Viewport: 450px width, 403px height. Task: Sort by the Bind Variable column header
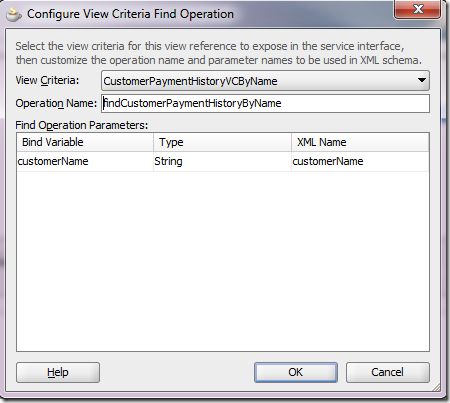coord(85,142)
